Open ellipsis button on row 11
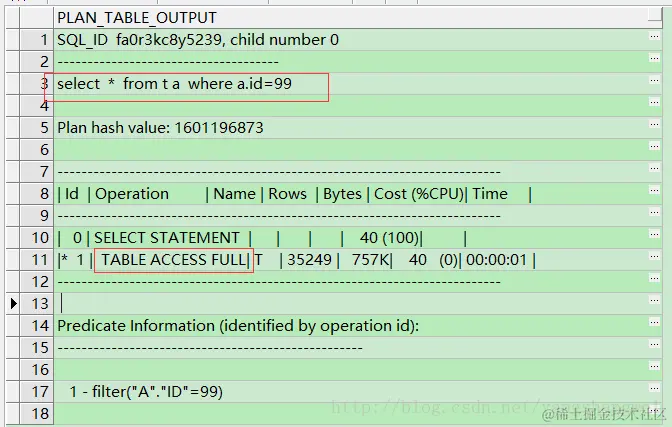The width and height of the screenshot is (672, 427). click(654, 256)
